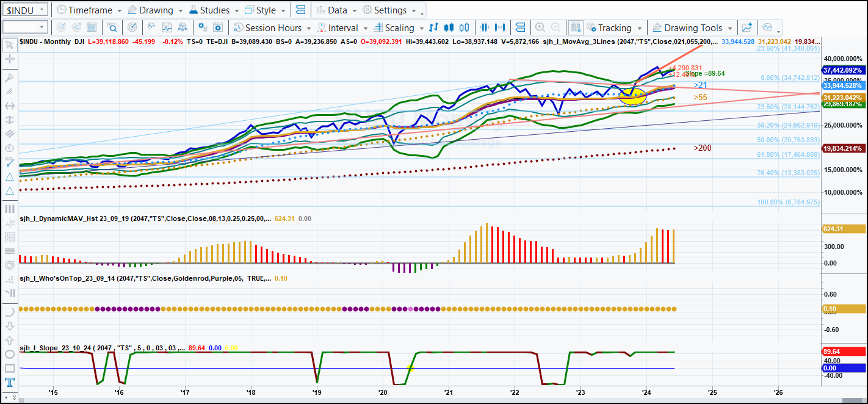Click the radar target icon in toolbar
This screenshot has width=868, height=404.
click(134, 27)
